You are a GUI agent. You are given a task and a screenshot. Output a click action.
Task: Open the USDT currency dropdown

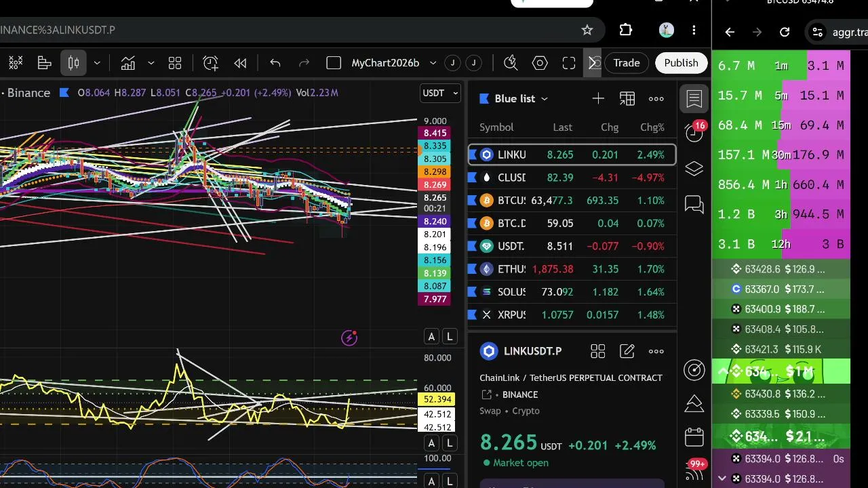(441, 93)
